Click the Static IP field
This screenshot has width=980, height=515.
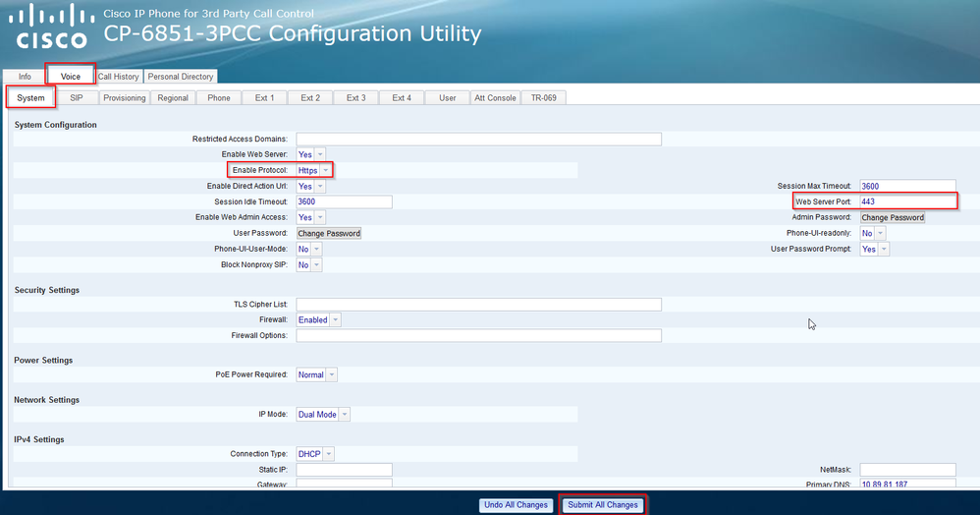coord(344,470)
